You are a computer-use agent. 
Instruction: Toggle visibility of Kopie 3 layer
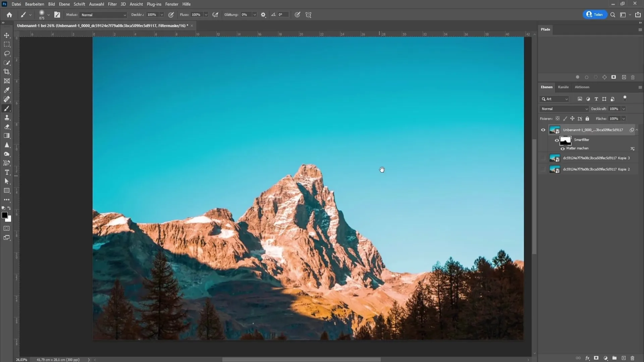click(544, 158)
